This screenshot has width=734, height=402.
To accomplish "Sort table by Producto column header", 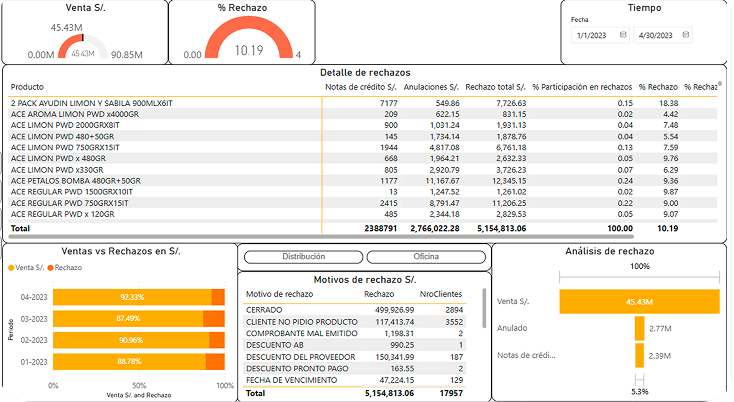I will click(27, 87).
